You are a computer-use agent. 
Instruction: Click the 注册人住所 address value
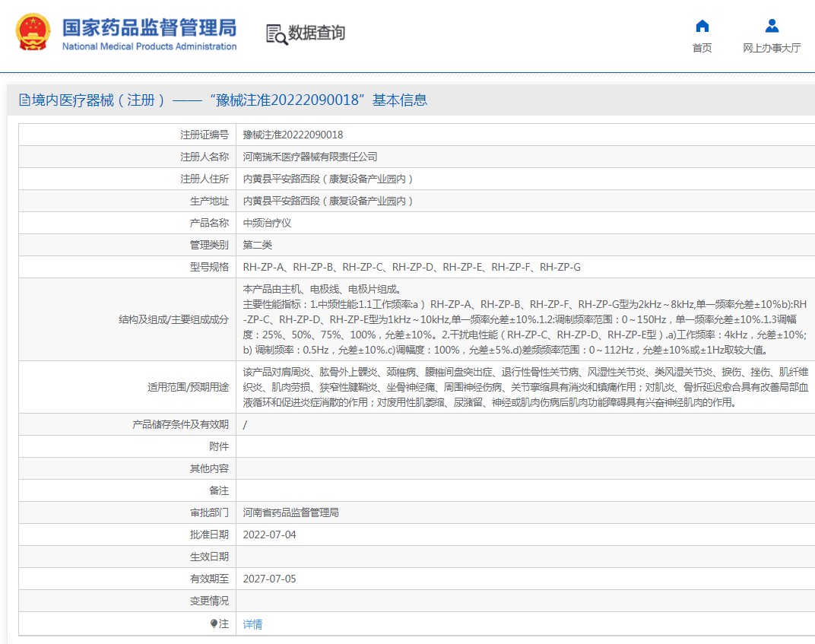328,179
